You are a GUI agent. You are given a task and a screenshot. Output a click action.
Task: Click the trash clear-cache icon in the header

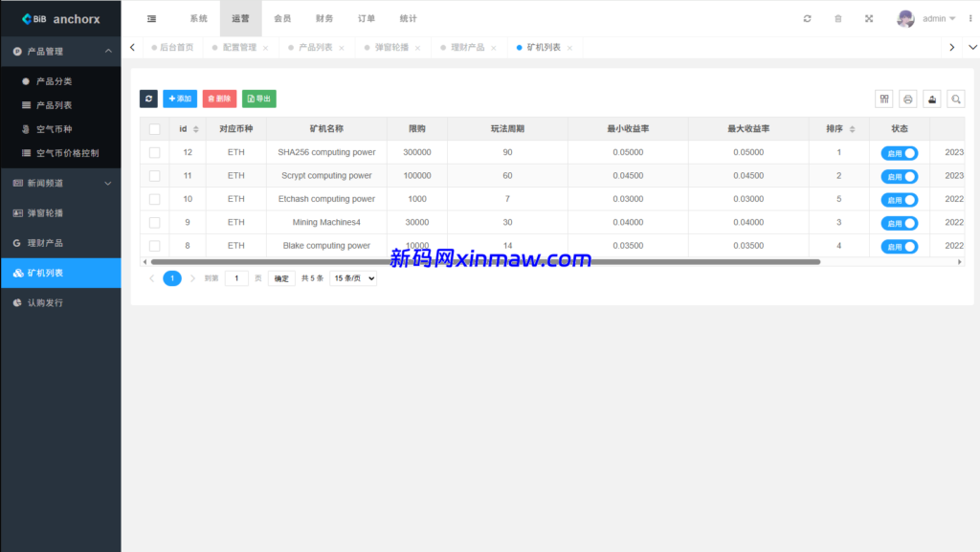point(837,17)
